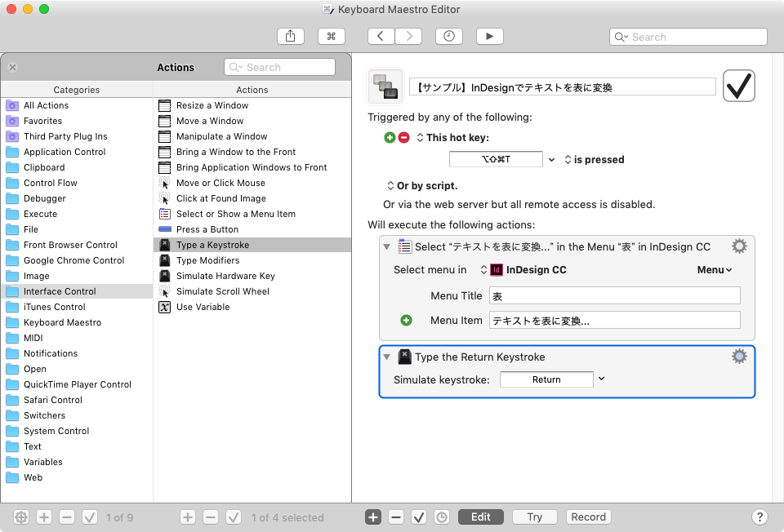Click inside the Actions search field
The image size is (784, 532).
[x=279, y=66]
